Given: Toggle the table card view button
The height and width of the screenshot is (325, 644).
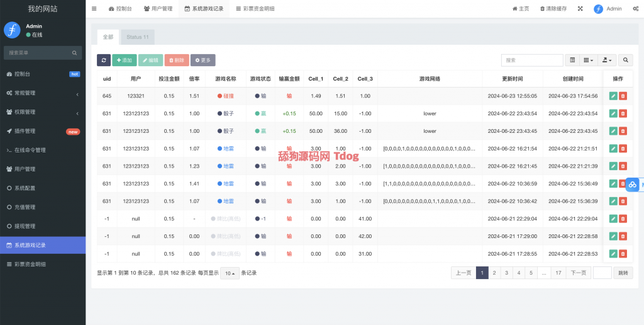Looking at the screenshot, I should tap(572, 60).
